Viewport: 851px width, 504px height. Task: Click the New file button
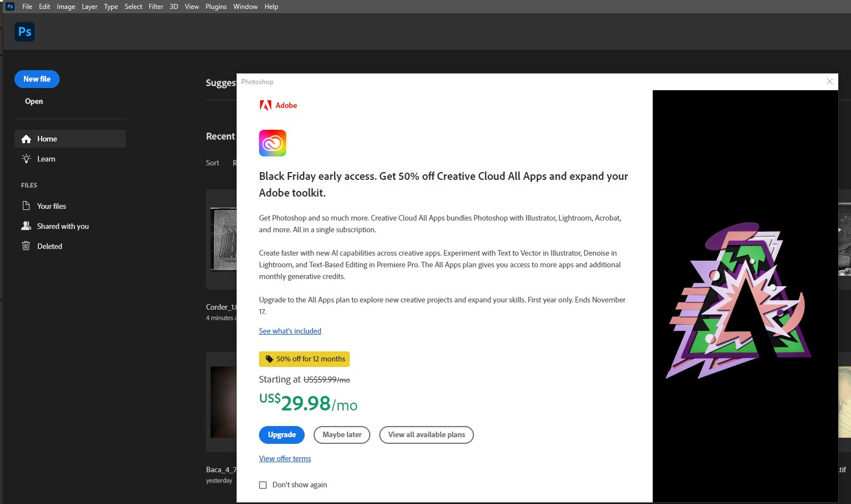[x=37, y=79]
